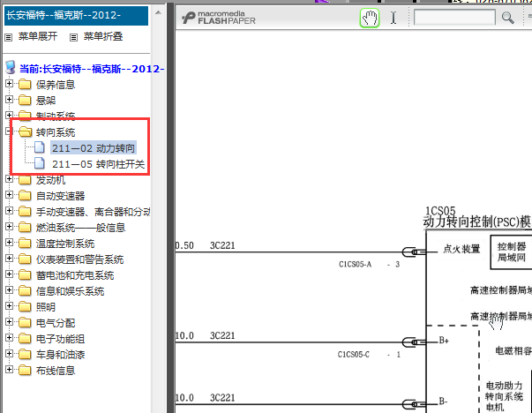Select the 仪表装置和警告系统 tree item
532x413 pixels.
[79, 259]
